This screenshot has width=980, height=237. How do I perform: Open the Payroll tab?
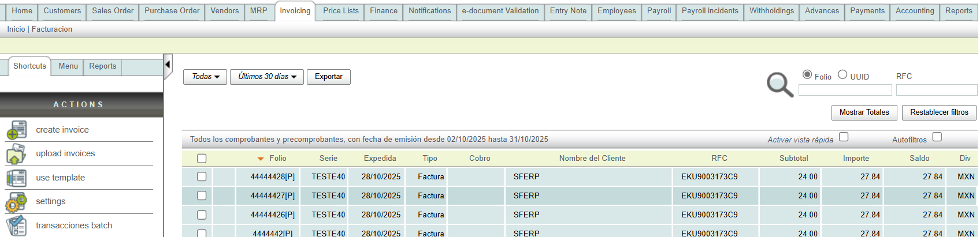pos(659,11)
